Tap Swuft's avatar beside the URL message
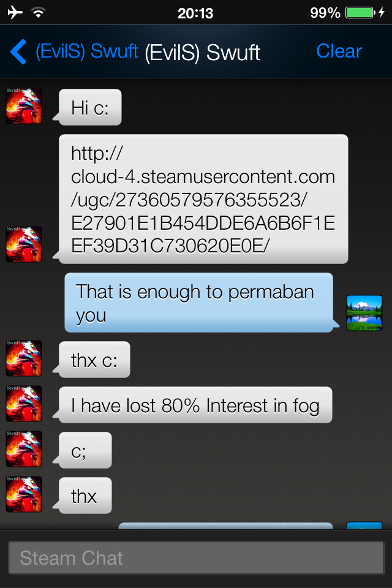 (x=24, y=244)
